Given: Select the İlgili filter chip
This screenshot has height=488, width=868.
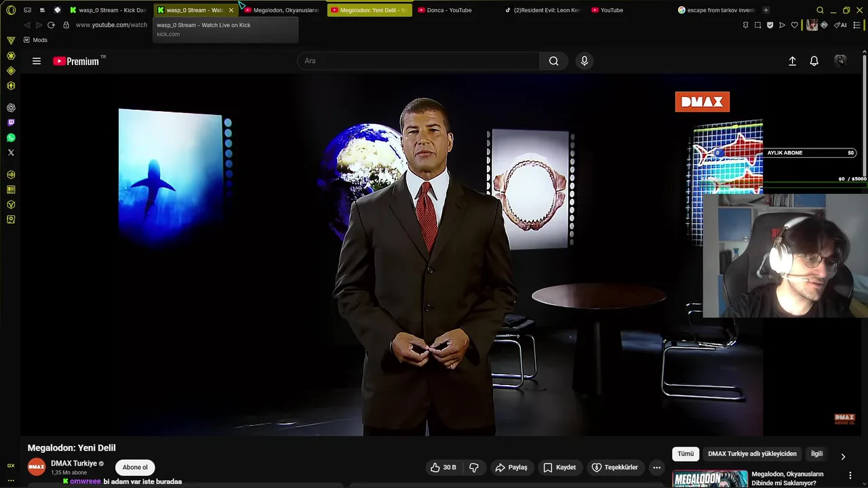Looking at the screenshot, I should (x=816, y=453).
